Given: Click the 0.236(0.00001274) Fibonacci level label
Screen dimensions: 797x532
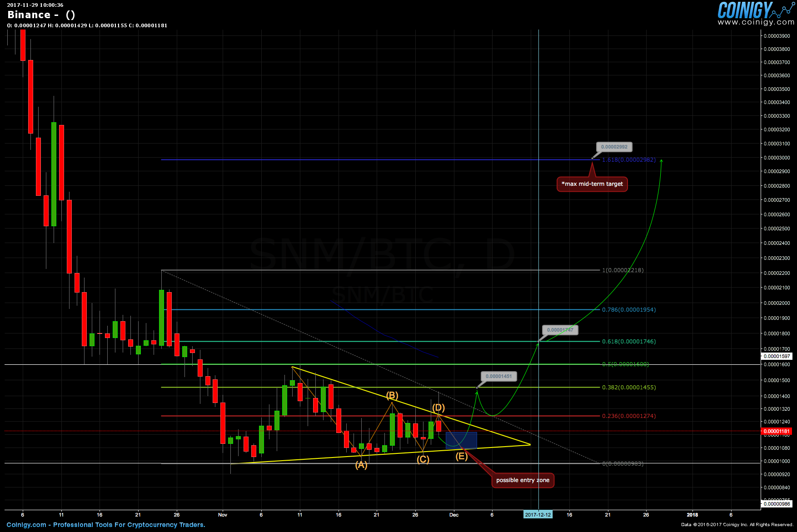Looking at the screenshot, I should click(629, 416).
